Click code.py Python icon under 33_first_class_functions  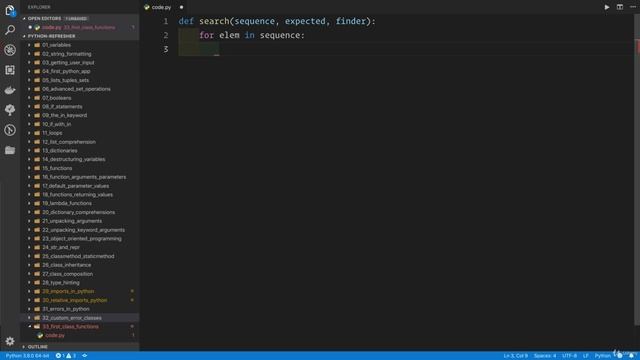coord(40,336)
